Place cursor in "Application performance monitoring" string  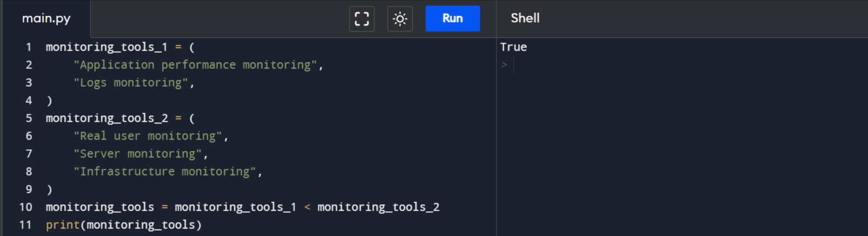(195, 65)
